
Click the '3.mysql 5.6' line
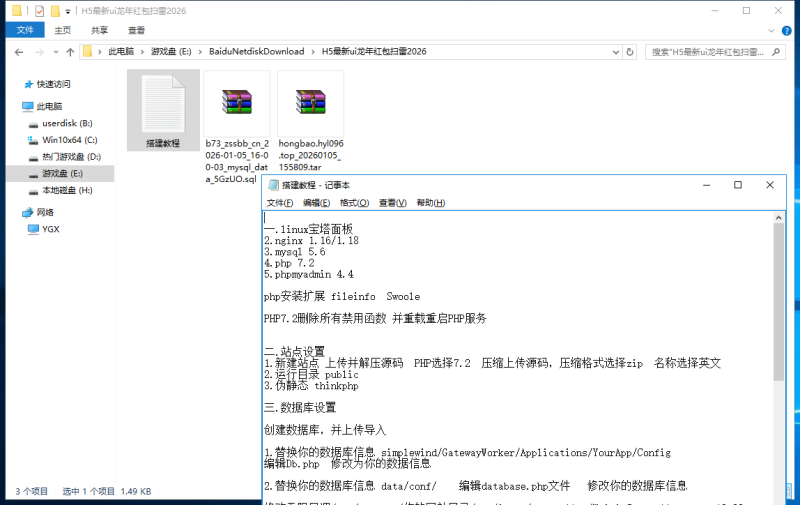tap(294, 252)
